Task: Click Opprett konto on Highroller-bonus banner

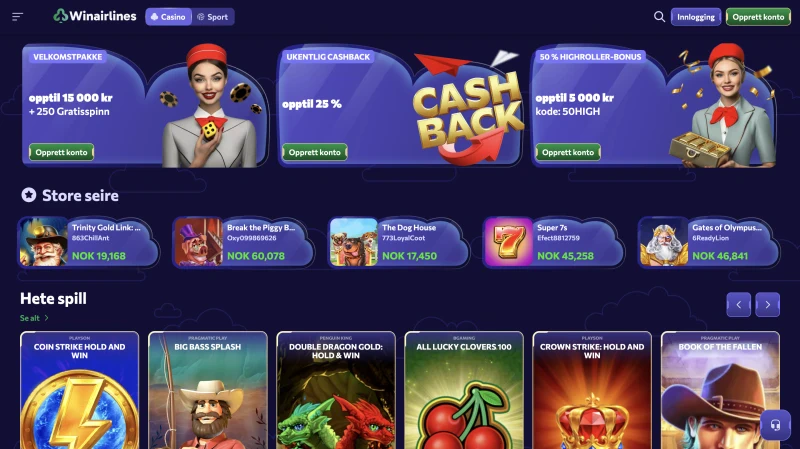Action: 568,152
